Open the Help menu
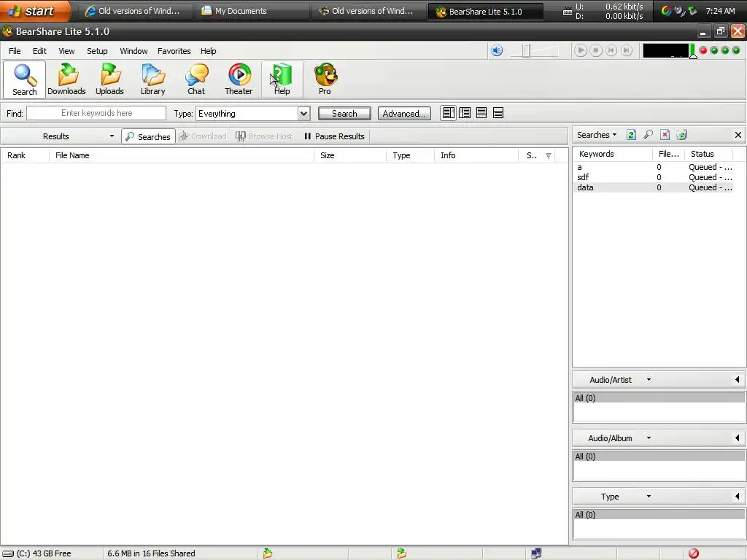This screenshot has width=747, height=560. [x=208, y=51]
